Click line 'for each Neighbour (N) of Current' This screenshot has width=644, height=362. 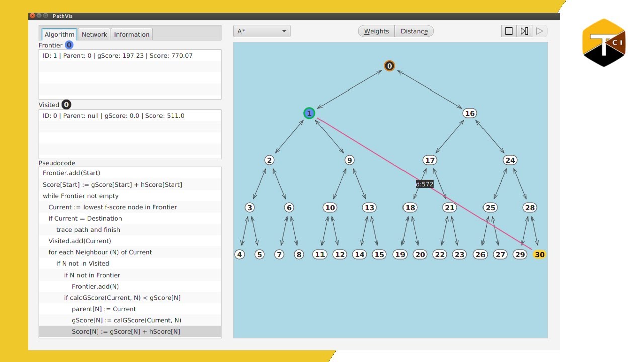click(x=130, y=252)
